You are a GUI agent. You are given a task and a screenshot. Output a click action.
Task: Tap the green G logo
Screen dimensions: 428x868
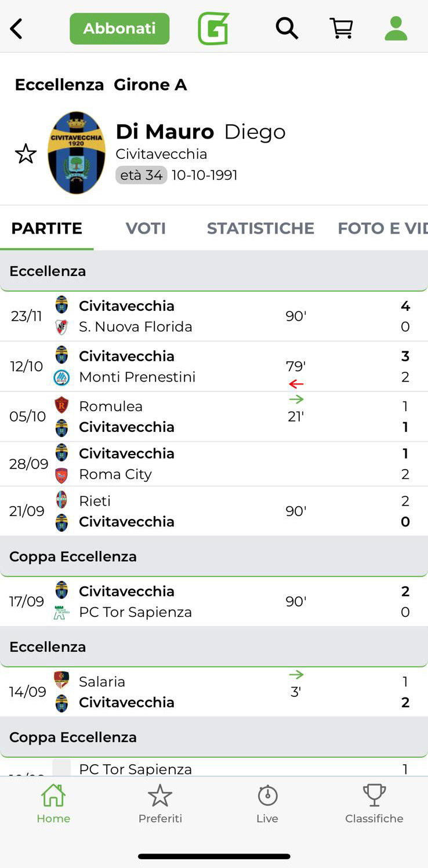[213, 28]
